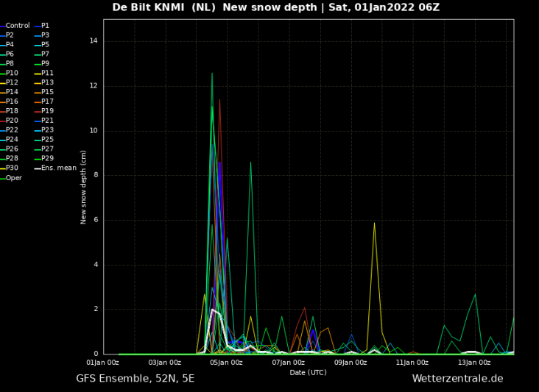This screenshot has height=392, width=539.
Task: Click the GFS Ensemble, 52N, 5E caption
Action: click(135, 379)
